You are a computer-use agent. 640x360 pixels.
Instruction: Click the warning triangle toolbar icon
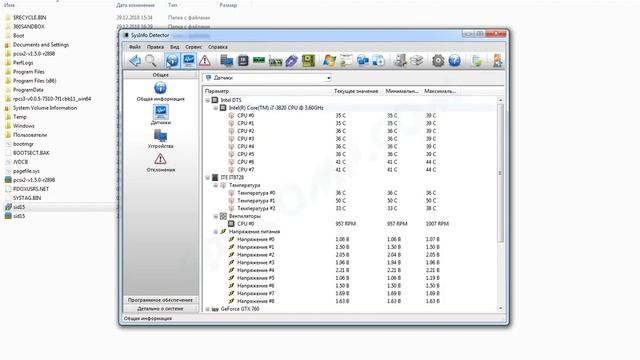(205, 61)
